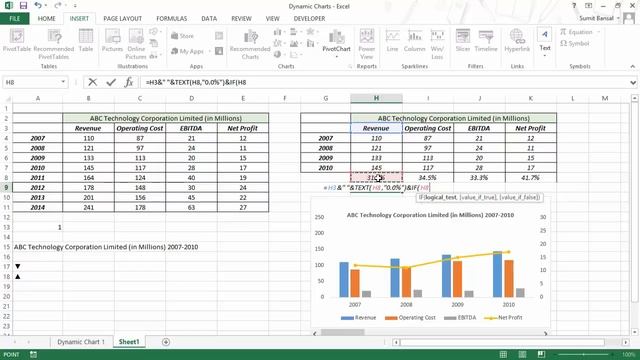The image size is (640, 360).
Task: Click the Redo arrow icon
Action: tap(58, 6)
